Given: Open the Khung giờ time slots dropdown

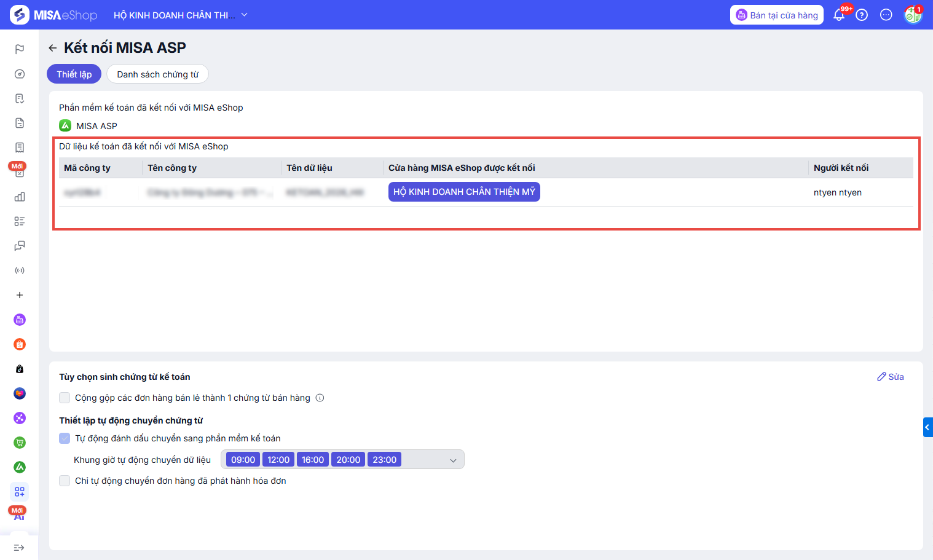Looking at the screenshot, I should coord(453,460).
